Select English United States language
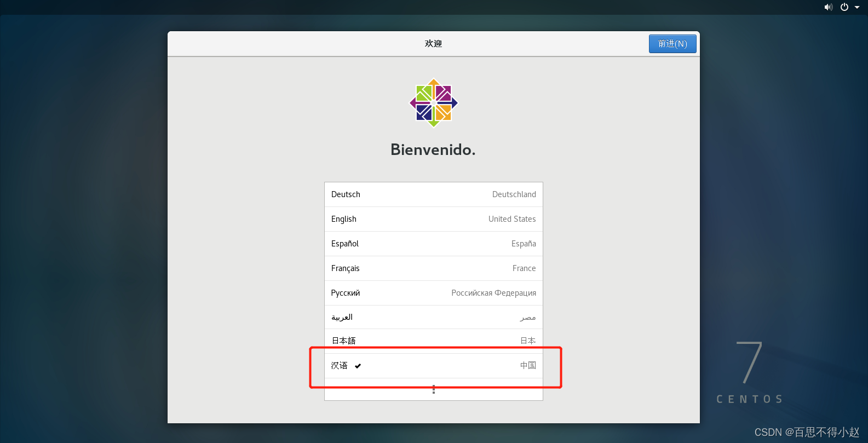The image size is (868, 443). (434, 219)
